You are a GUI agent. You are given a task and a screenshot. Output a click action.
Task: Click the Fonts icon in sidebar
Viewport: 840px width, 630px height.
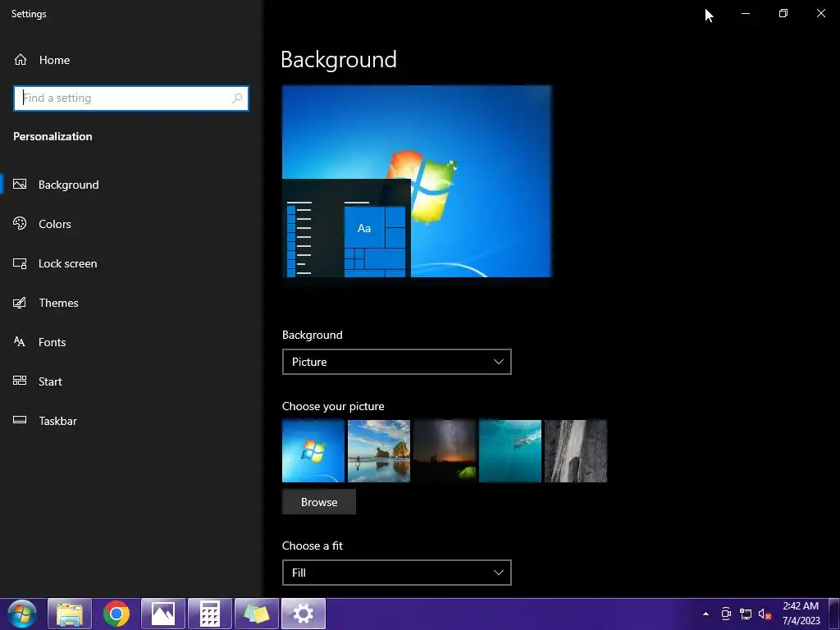[20, 342]
